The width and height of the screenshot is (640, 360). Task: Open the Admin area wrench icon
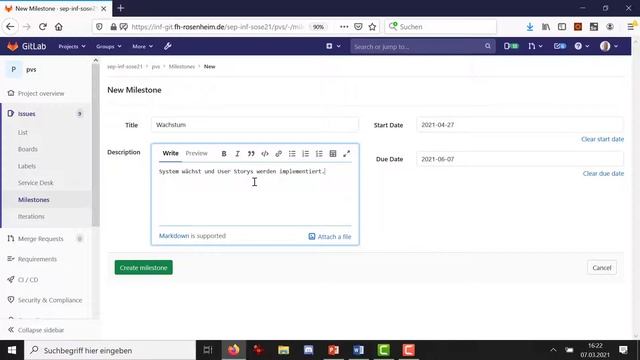point(167,46)
